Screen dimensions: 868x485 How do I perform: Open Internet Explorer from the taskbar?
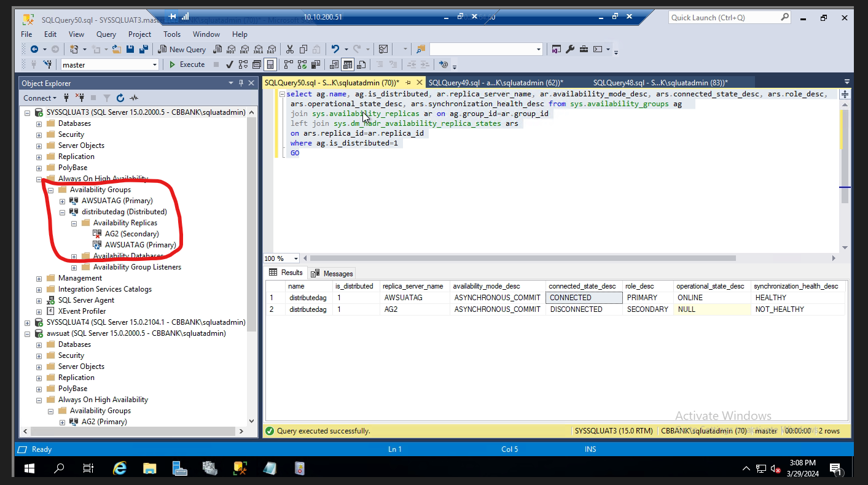(120, 468)
